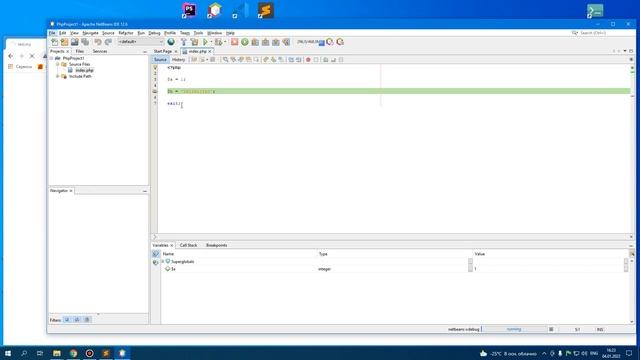Click NetBeans icon in the taskbar

[x=122, y=353]
